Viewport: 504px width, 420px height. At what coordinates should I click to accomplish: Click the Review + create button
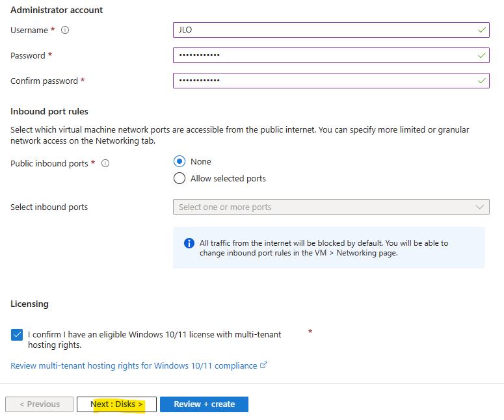point(204,404)
